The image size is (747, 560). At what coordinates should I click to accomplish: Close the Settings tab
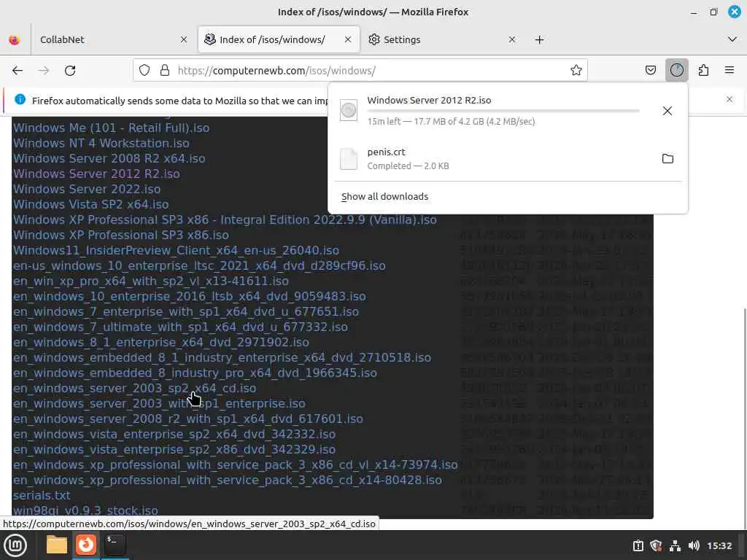(x=512, y=39)
